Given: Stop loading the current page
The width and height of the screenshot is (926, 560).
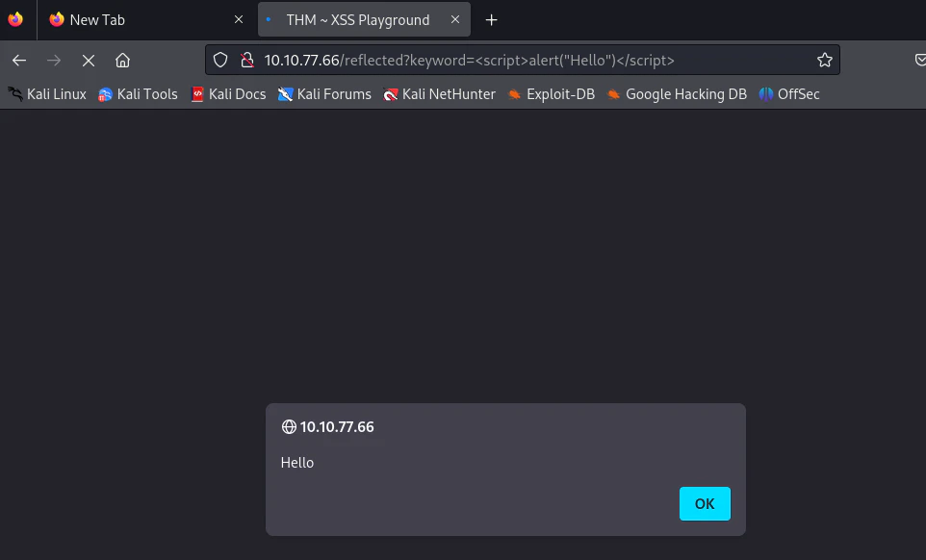Looking at the screenshot, I should 89,61.
